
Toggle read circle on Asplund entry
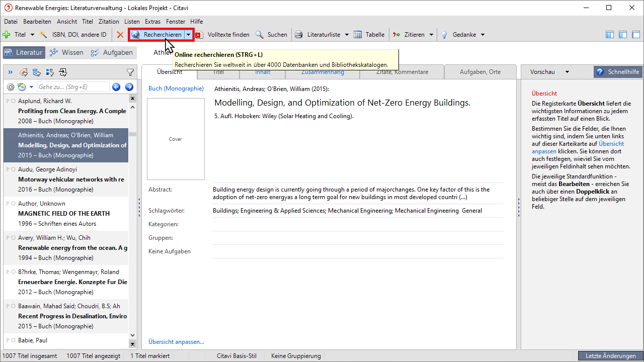(14, 101)
